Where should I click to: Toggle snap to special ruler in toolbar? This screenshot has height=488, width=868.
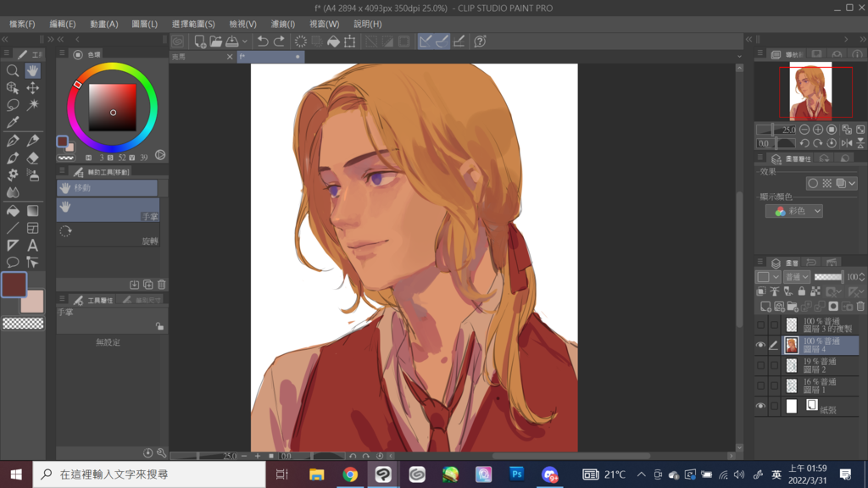click(x=442, y=42)
